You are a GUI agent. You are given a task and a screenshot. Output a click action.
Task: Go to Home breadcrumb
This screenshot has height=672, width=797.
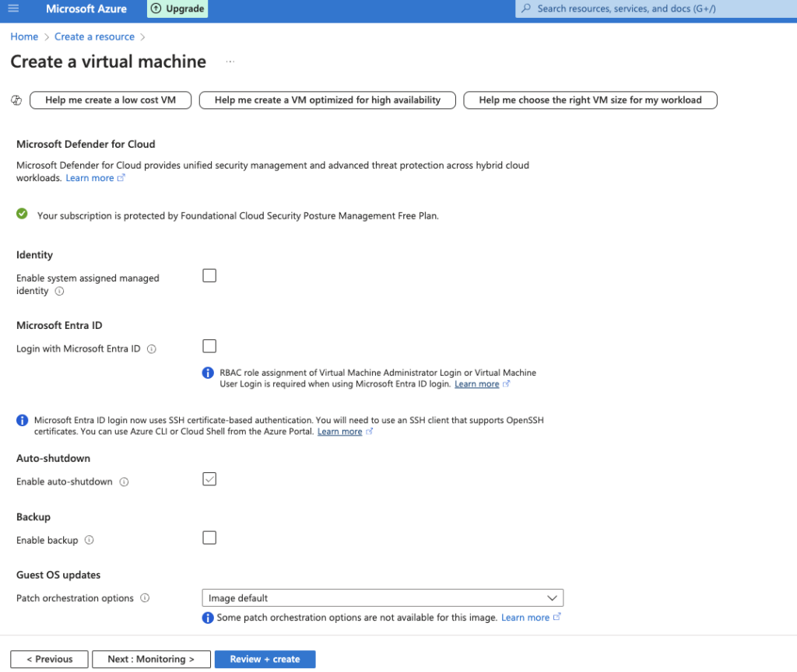[x=24, y=37]
